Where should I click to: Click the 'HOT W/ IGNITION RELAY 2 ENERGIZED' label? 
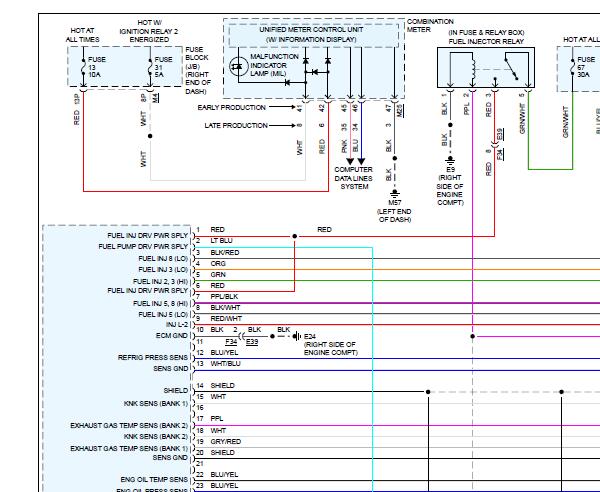(x=149, y=31)
